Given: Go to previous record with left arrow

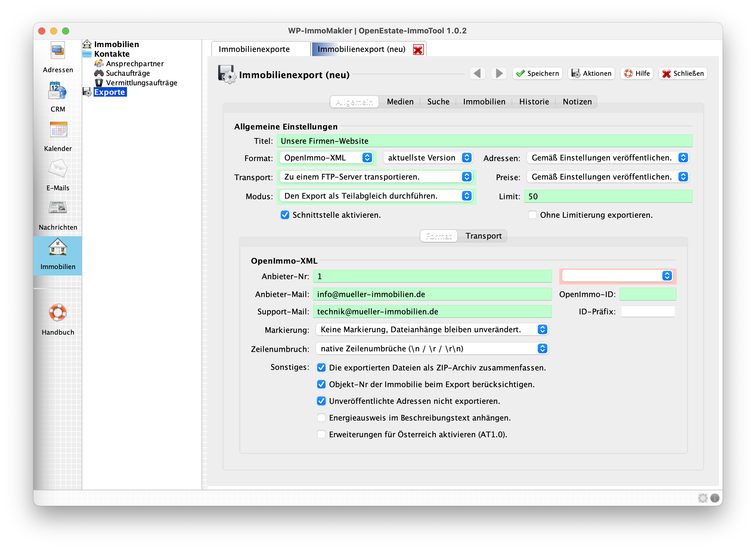Looking at the screenshot, I should tap(477, 73).
